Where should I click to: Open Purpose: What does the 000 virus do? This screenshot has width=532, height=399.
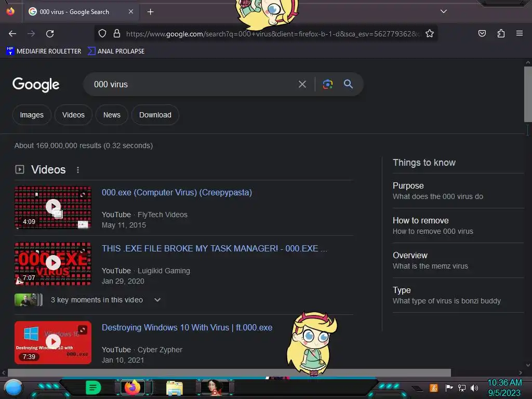click(x=458, y=191)
